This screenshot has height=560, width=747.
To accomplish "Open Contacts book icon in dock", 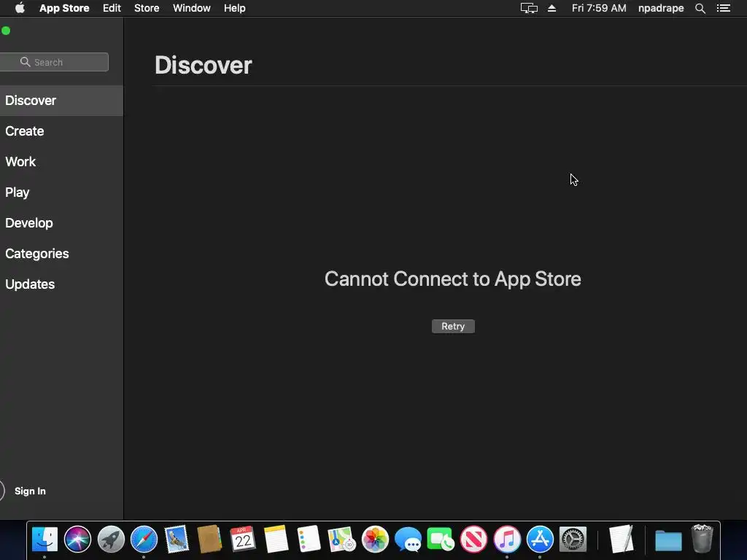I will coord(209,540).
